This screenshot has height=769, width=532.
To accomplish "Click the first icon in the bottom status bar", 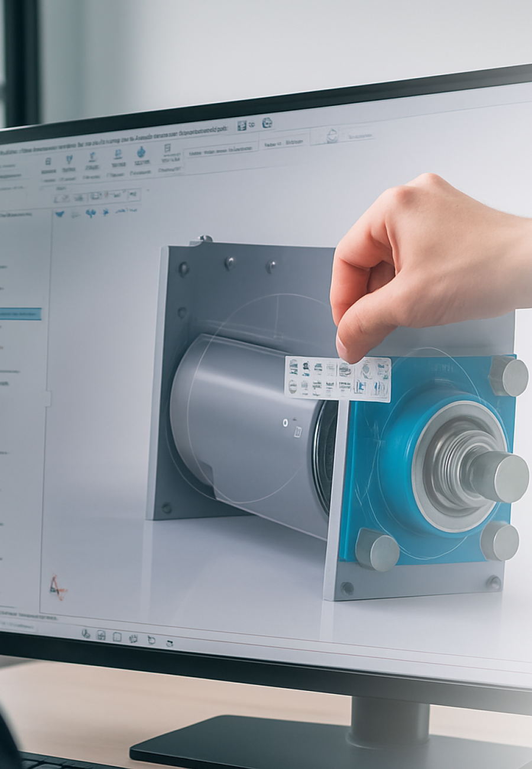I will click(x=86, y=634).
